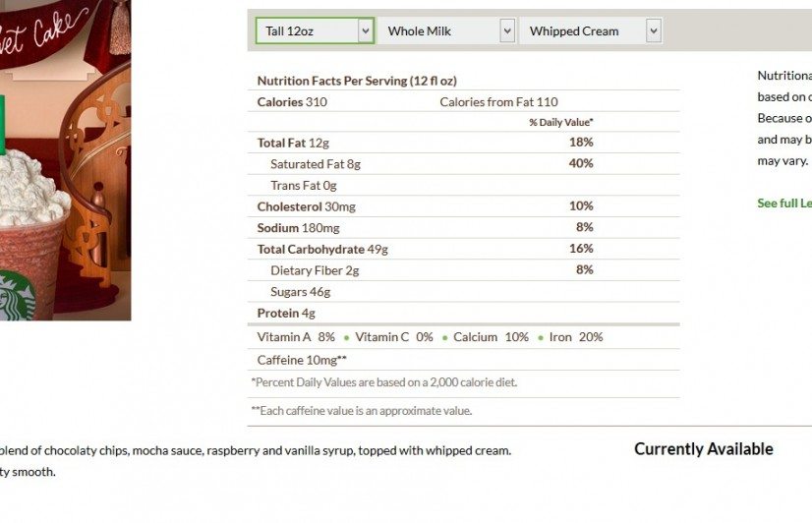Click the Total Fat 12g row
Screen dimensions: 812x523
463,143
